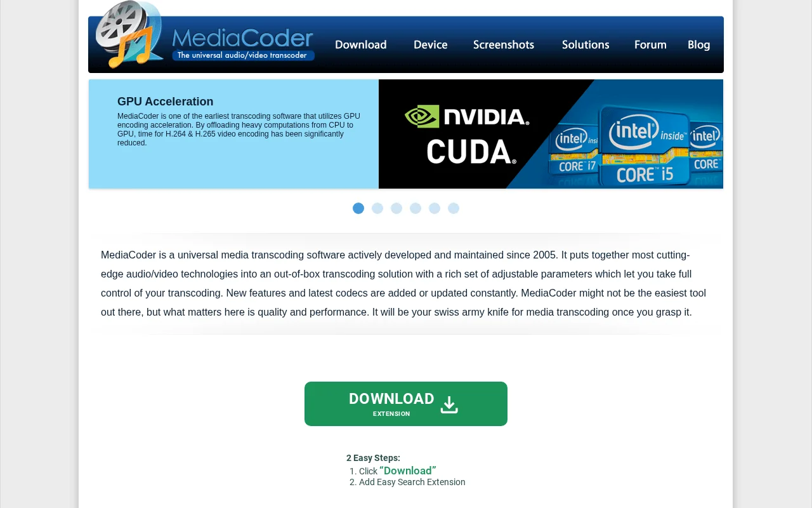Click the download arrow icon on green button

pyautogui.click(x=449, y=404)
